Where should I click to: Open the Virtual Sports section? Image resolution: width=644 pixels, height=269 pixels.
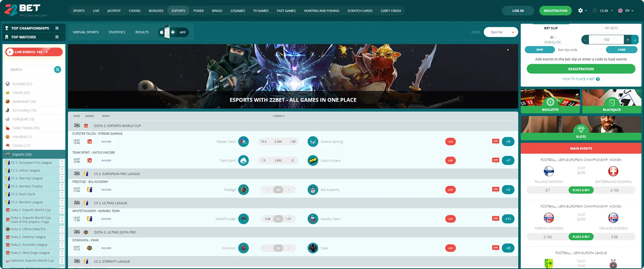86,32
